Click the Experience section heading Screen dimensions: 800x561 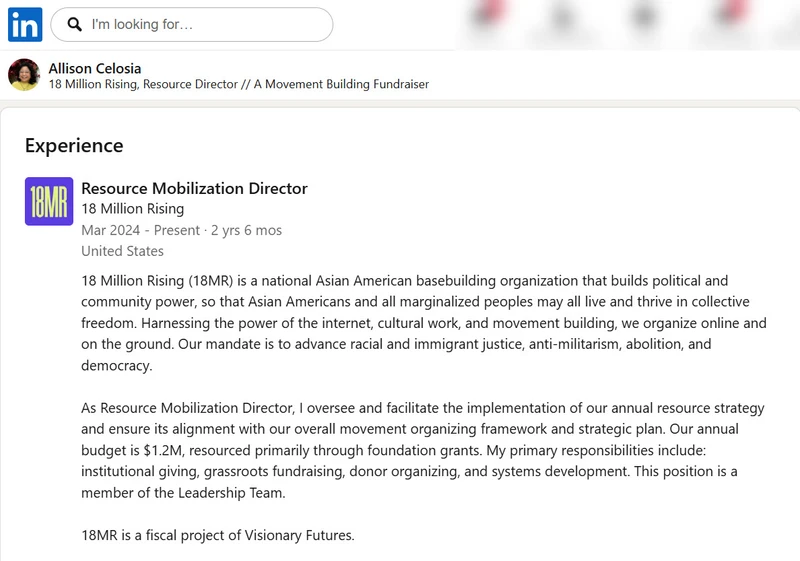point(74,146)
